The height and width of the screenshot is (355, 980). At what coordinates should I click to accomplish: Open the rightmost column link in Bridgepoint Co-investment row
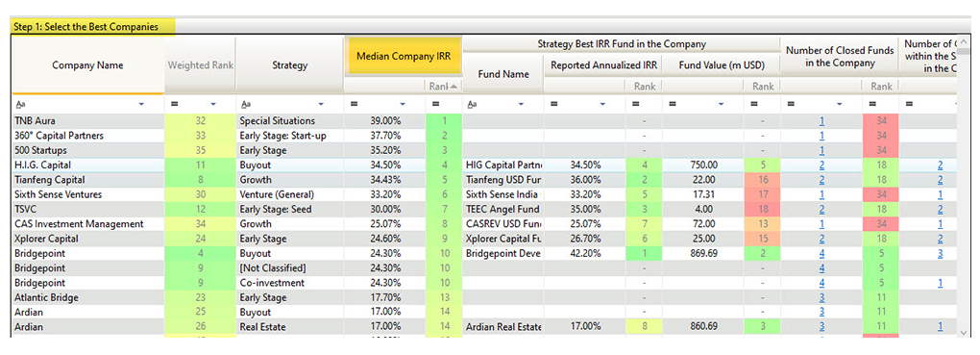click(940, 283)
